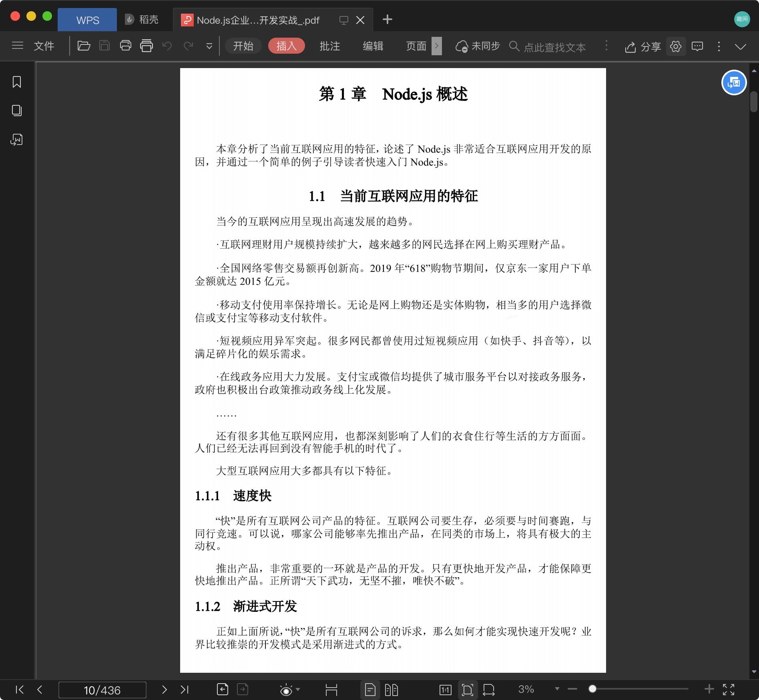
Task: Open a new tab with the plus
Action: 387,19
